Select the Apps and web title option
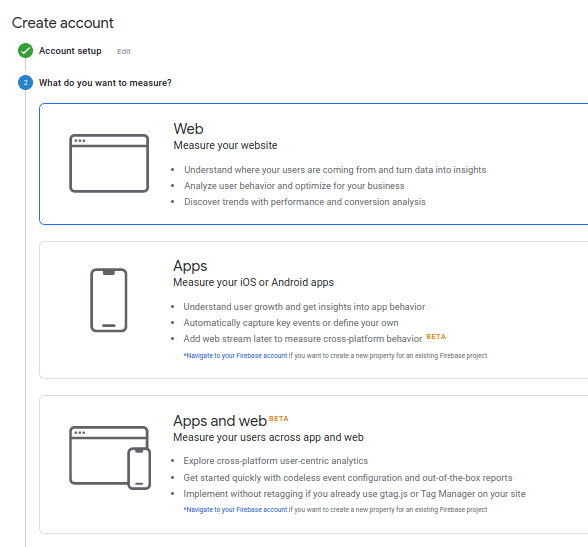 point(220,421)
